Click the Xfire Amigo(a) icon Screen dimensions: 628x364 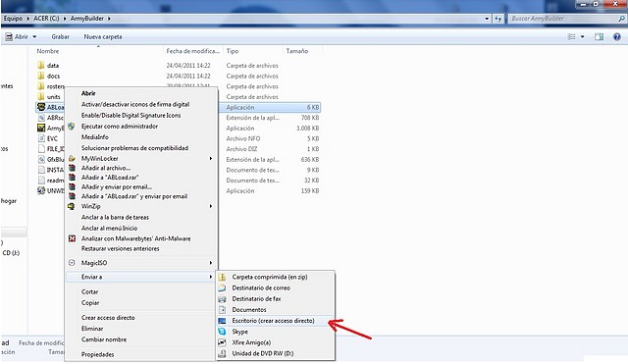point(222,342)
